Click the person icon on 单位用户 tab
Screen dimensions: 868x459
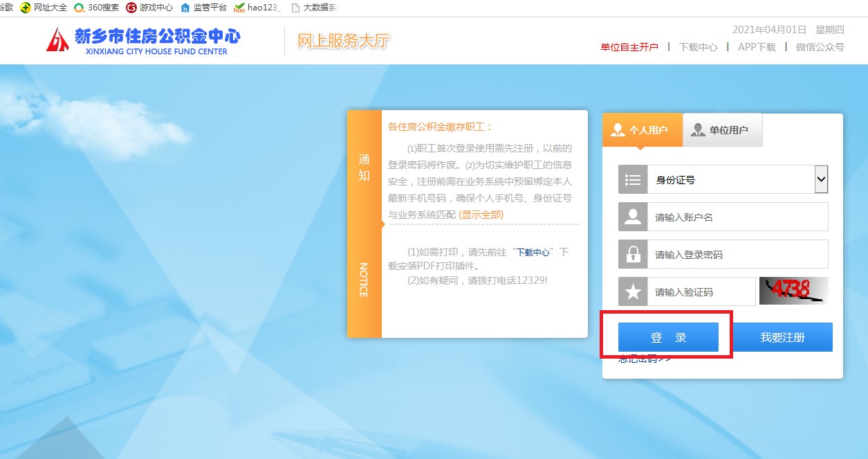tap(699, 129)
